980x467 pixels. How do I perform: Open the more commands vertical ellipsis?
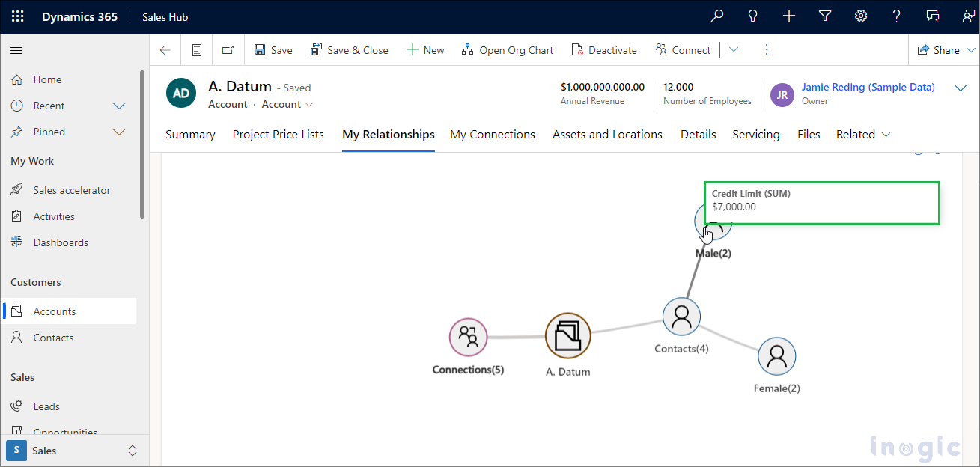coord(767,50)
